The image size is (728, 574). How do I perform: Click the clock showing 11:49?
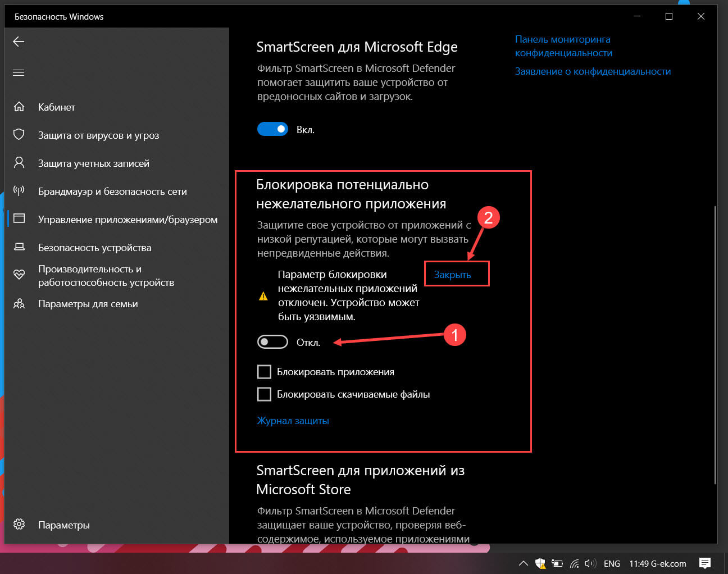639,563
